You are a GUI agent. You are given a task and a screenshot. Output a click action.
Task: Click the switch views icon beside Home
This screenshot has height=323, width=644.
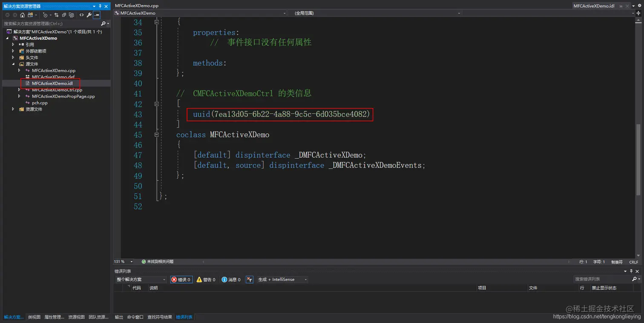(31, 15)
